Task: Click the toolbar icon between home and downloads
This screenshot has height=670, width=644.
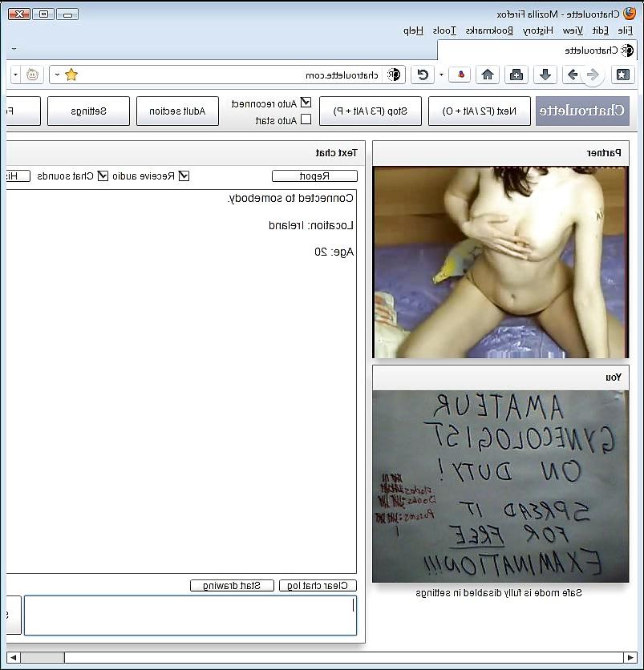Action: coord(516,75)
